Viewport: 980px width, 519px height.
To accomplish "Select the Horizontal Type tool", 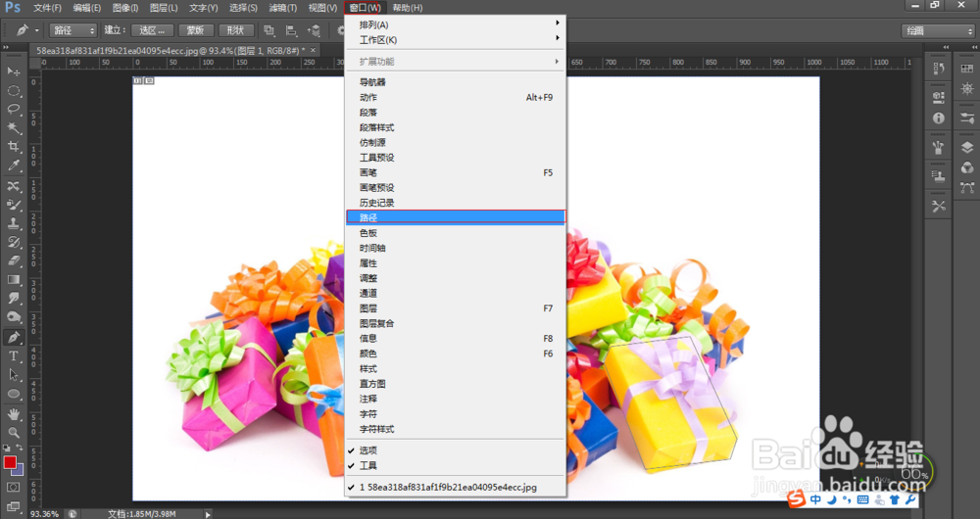I will pos(13,356).
